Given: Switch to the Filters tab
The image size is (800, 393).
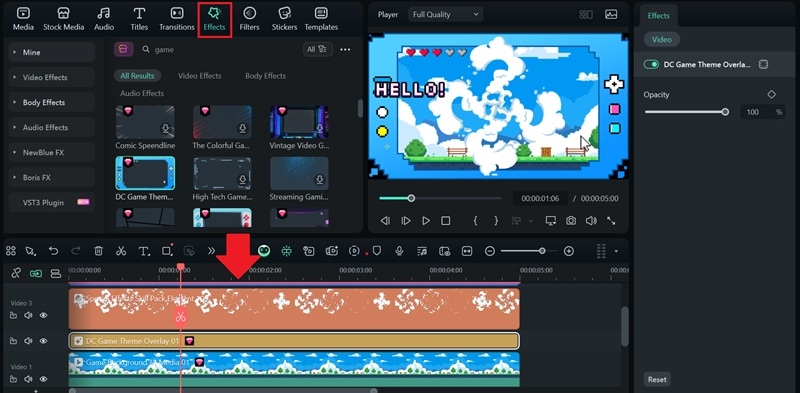Looking at the screenshot, I should (x=249, y=19).
